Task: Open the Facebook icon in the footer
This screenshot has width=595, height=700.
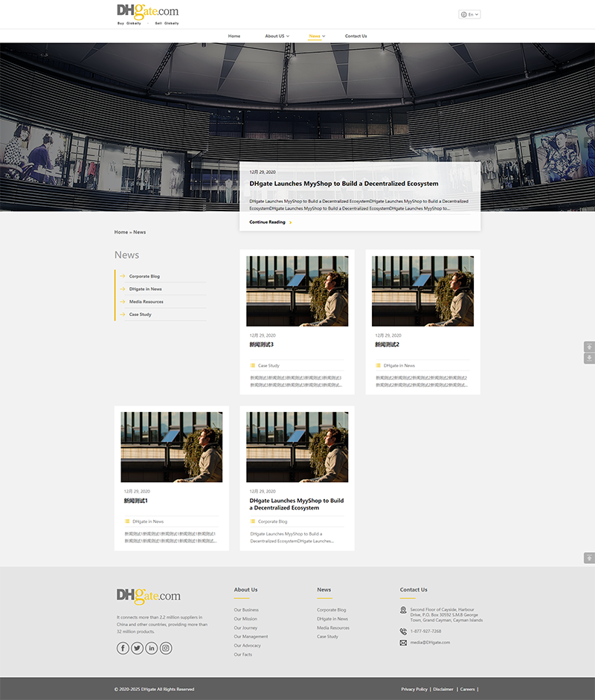Action: [x=123, y=648]
